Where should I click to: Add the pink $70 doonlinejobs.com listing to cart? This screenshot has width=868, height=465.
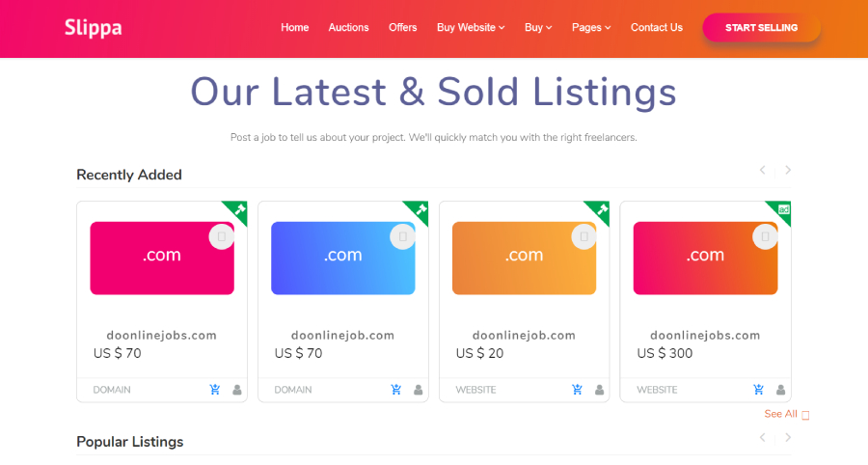click(215, 390)
